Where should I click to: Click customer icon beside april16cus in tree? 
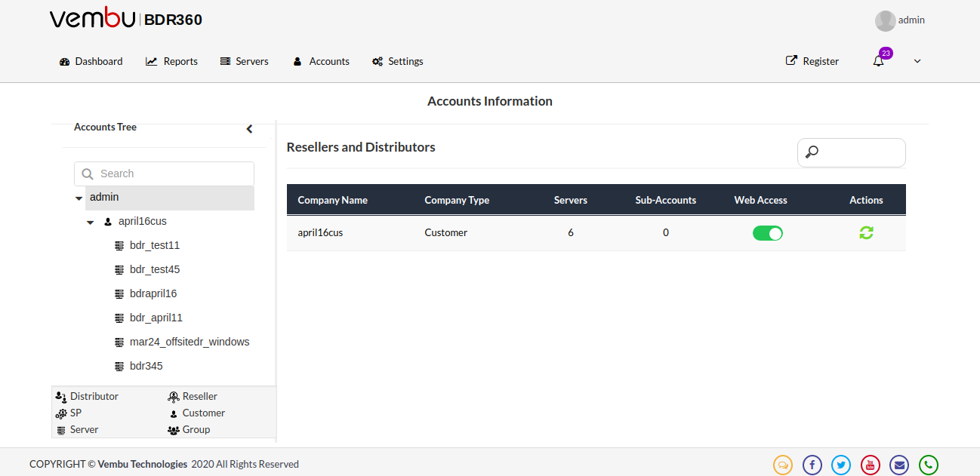[108, 222]
